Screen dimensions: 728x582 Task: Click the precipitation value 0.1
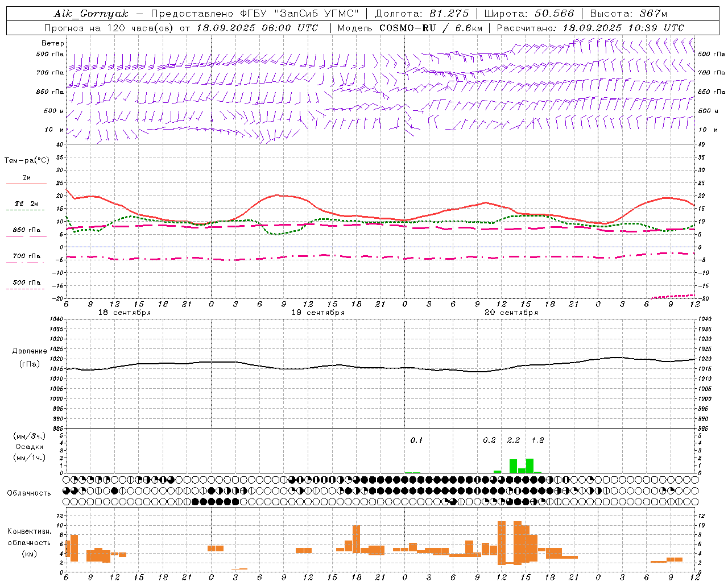(417, 440)
